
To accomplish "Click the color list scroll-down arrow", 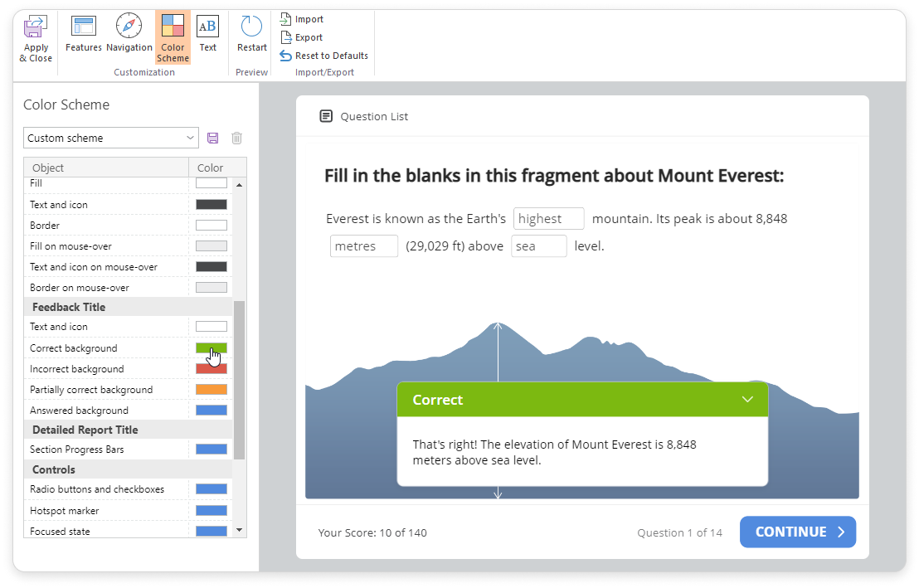I will (x=239, y=530).
